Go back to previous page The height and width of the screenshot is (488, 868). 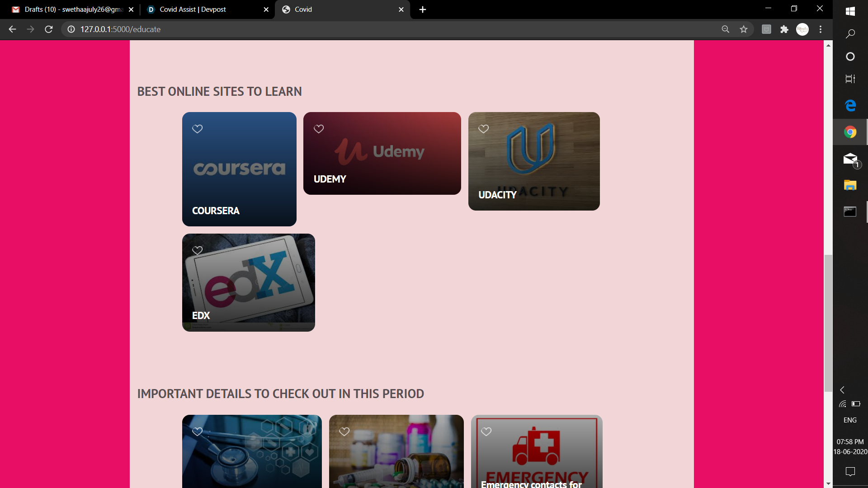(x=12, y=29)
